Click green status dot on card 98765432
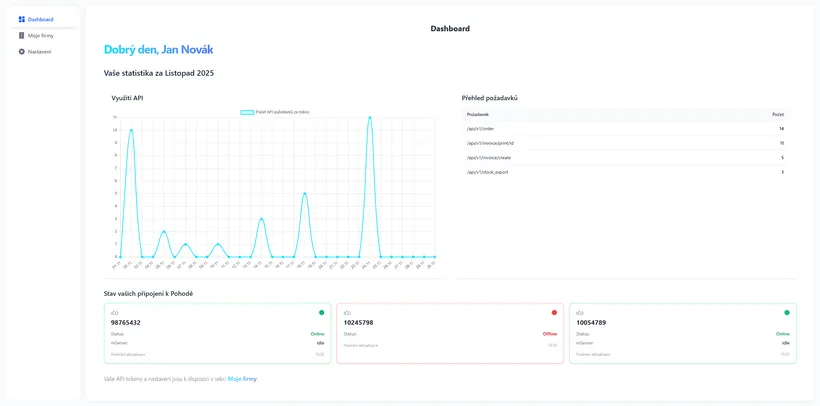820x406 pixels. coord(321,312)
